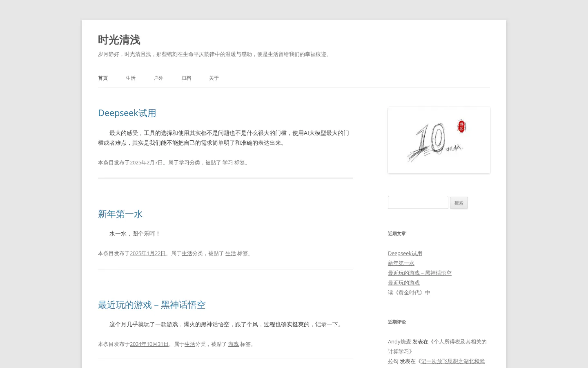Open the 新年第一水 post heading
This screenshot has height=368, width=588.
coord(120,214)
